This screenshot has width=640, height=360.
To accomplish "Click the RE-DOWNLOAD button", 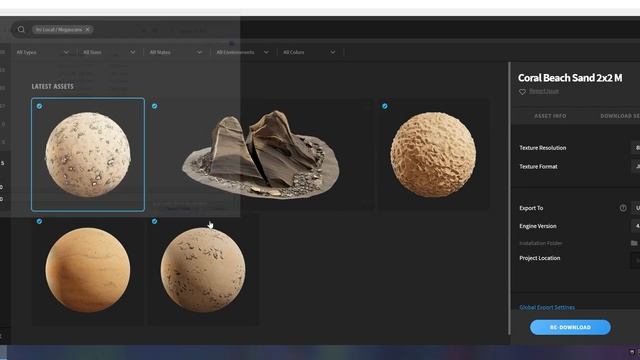I will [570, 327].
